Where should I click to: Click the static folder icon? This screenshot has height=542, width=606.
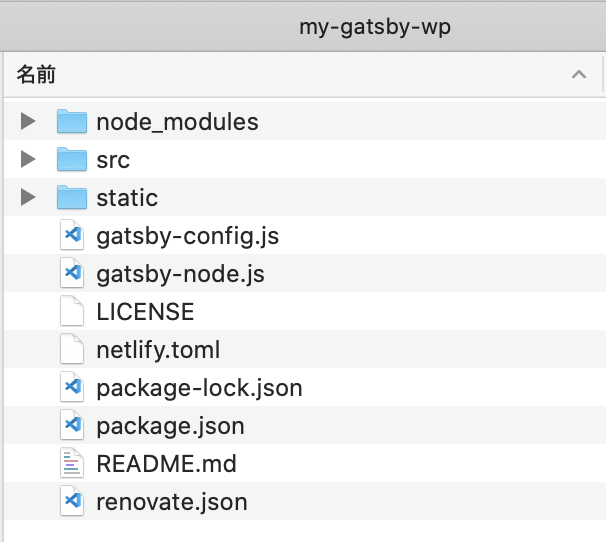click(x=72, y=198)
